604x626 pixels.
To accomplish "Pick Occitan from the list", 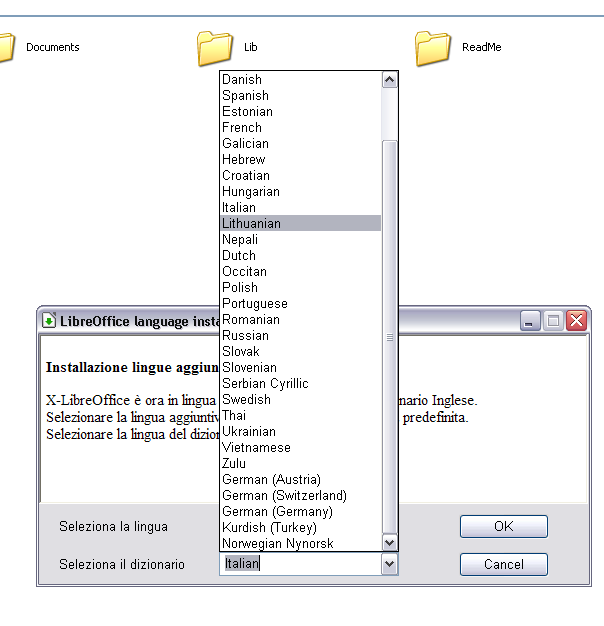I will tap(300, 271).
